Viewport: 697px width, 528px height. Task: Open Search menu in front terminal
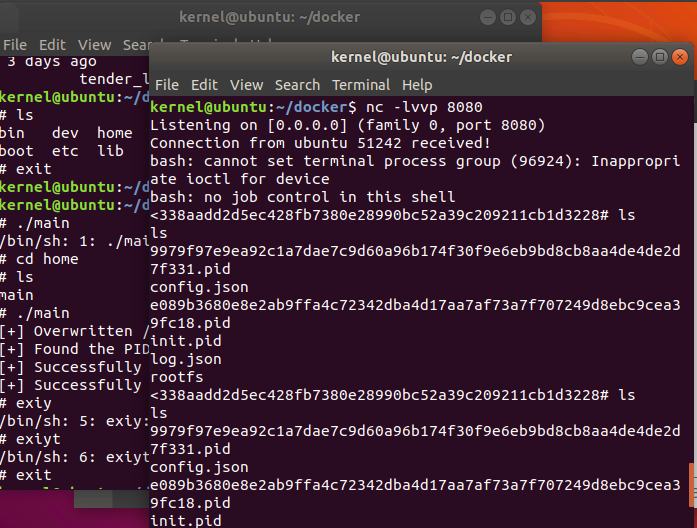click(x=297, y=85)
